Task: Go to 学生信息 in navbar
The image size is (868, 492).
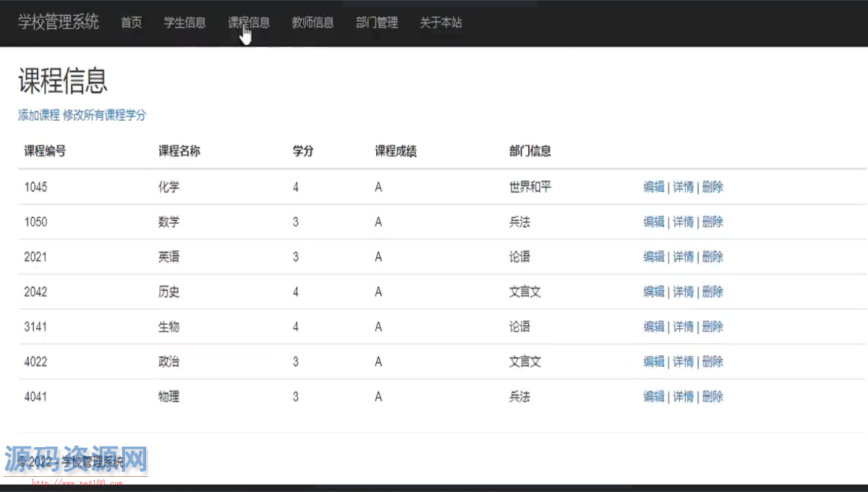Action: click(184, 22)
